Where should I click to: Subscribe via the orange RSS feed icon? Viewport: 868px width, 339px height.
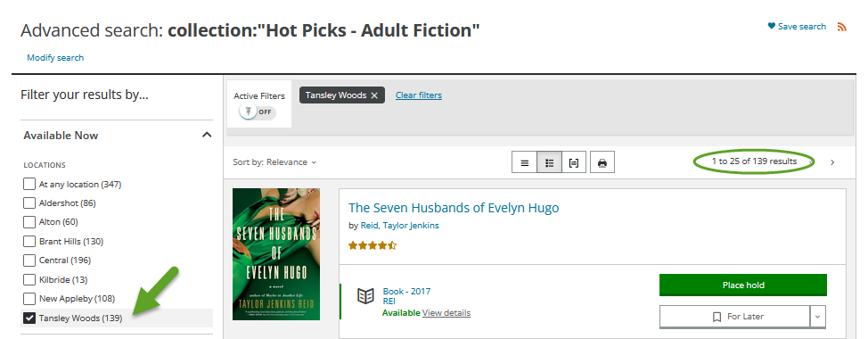(841, 27)
